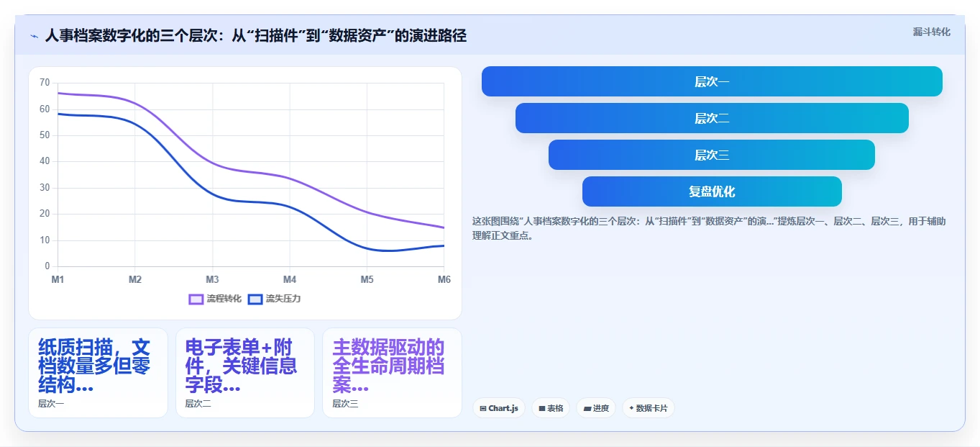This screenshot has height=447, width=980.
Task: Click the 进度 tag
Action: click(596, 408)
